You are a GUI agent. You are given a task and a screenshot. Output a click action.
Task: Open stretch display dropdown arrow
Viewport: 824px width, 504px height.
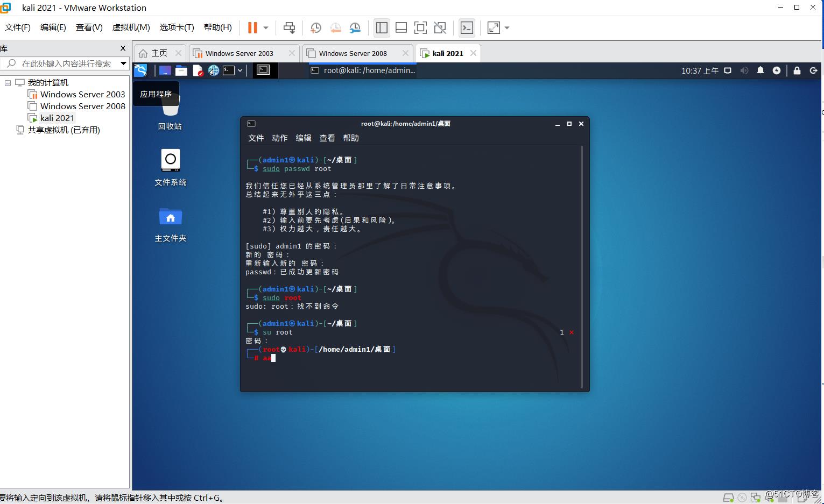pos(507,27)
